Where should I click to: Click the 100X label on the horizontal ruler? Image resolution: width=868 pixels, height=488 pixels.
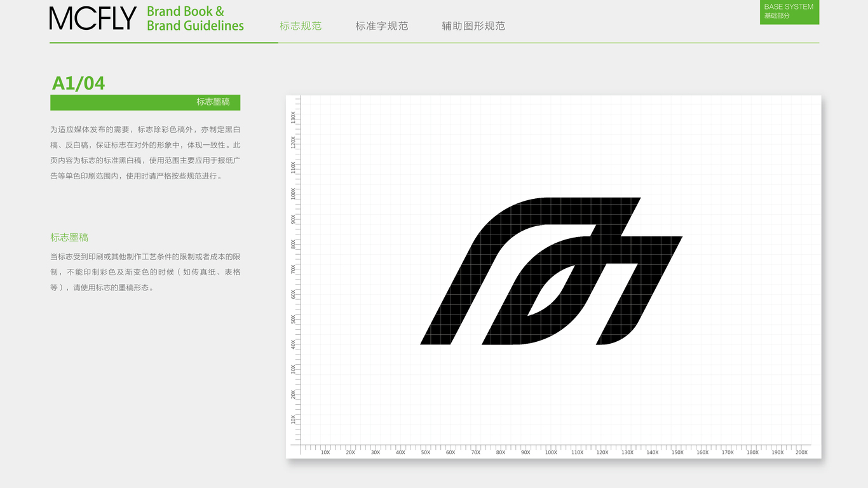tap(551, 452)
